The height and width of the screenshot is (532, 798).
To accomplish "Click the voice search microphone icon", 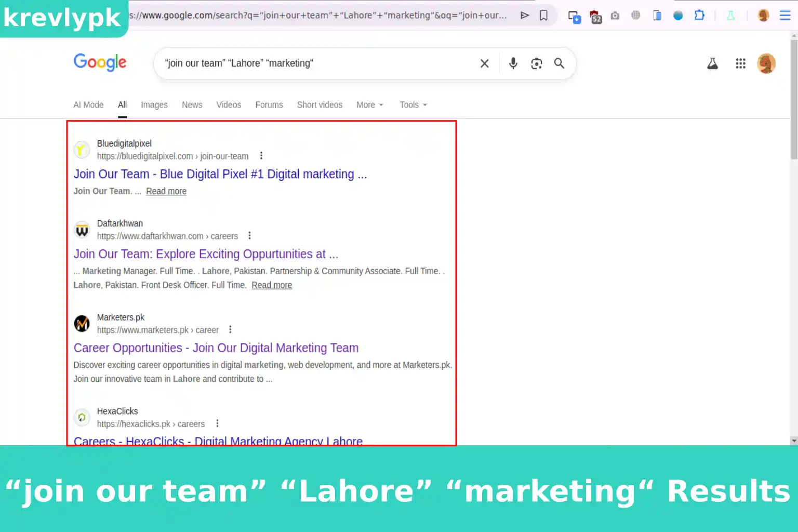I will coord(513,63).
